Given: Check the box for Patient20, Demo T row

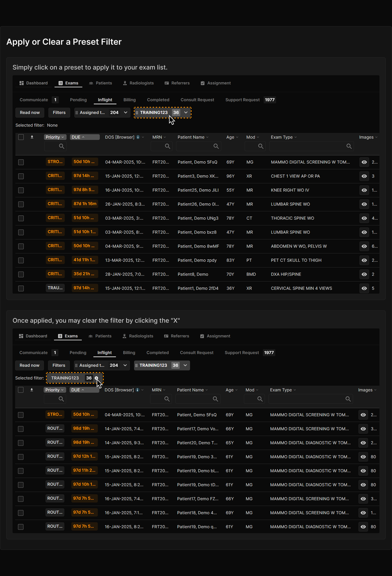Looking at the screenshot, I should [21, 443].
